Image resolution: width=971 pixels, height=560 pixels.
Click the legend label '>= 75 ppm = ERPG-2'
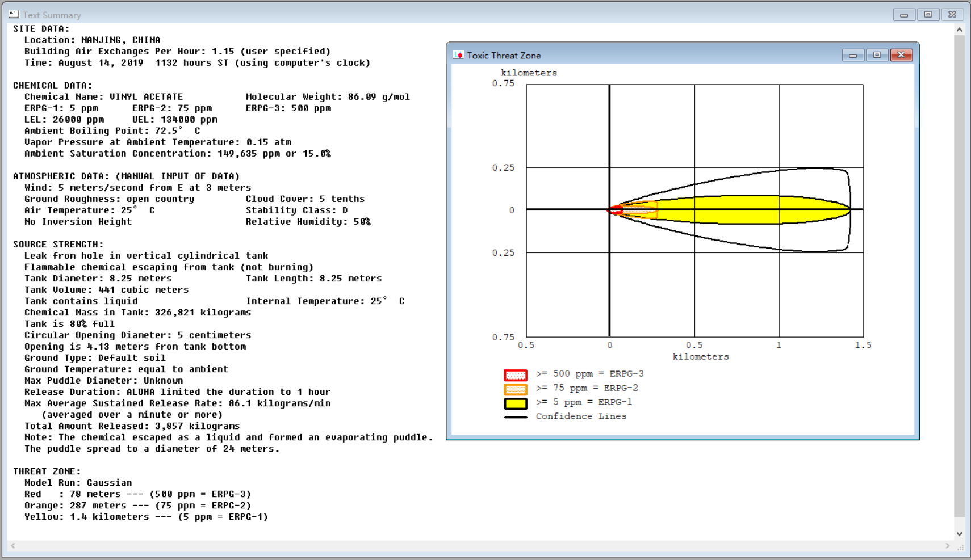click(587, 388)
